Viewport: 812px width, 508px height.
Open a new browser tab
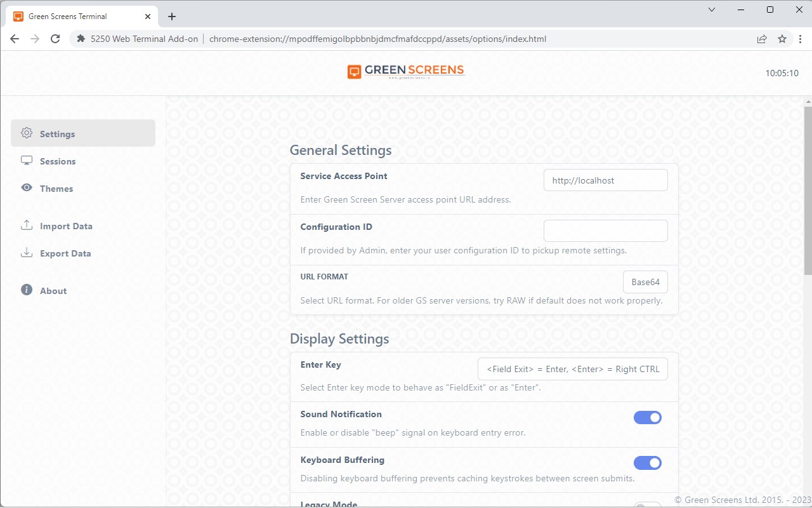click(x=172, y=17)
